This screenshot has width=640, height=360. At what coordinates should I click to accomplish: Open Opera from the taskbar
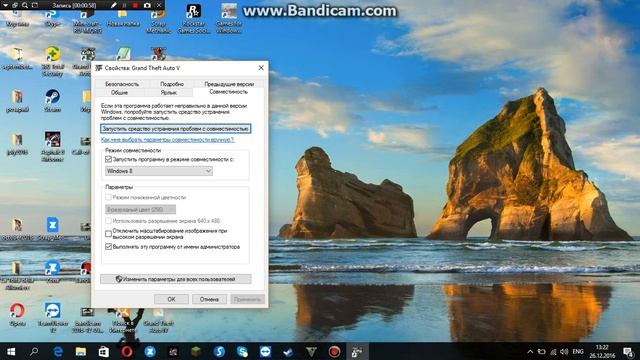127,351
